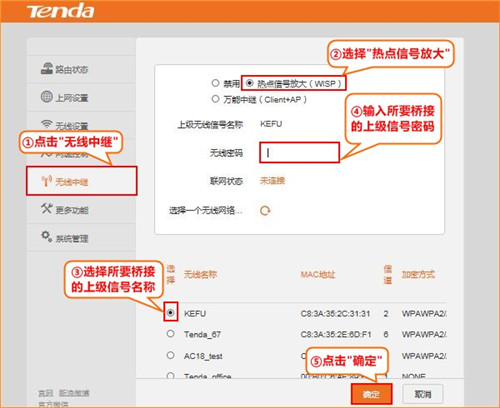The image size is (500, 408).
Task: Click the gear icon for 系统管理
Action: (x=47, y=236)
